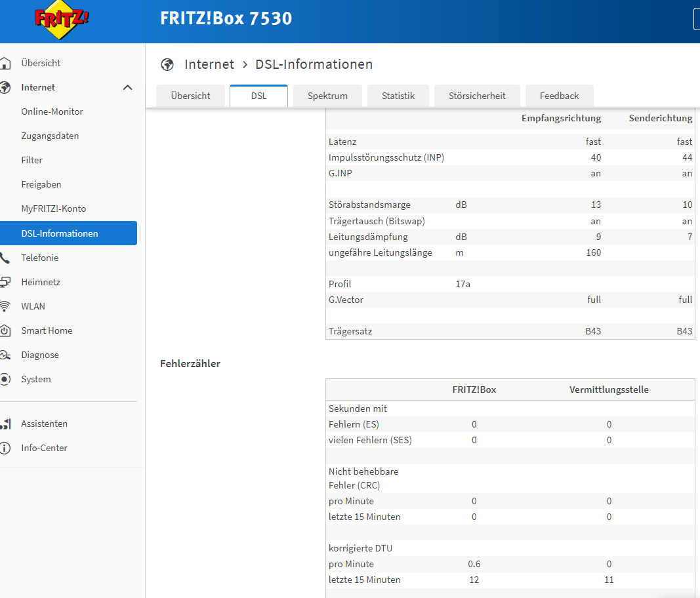Open the WLAN menu
This screenshot has height=598, width=700.
click(33, 307)
